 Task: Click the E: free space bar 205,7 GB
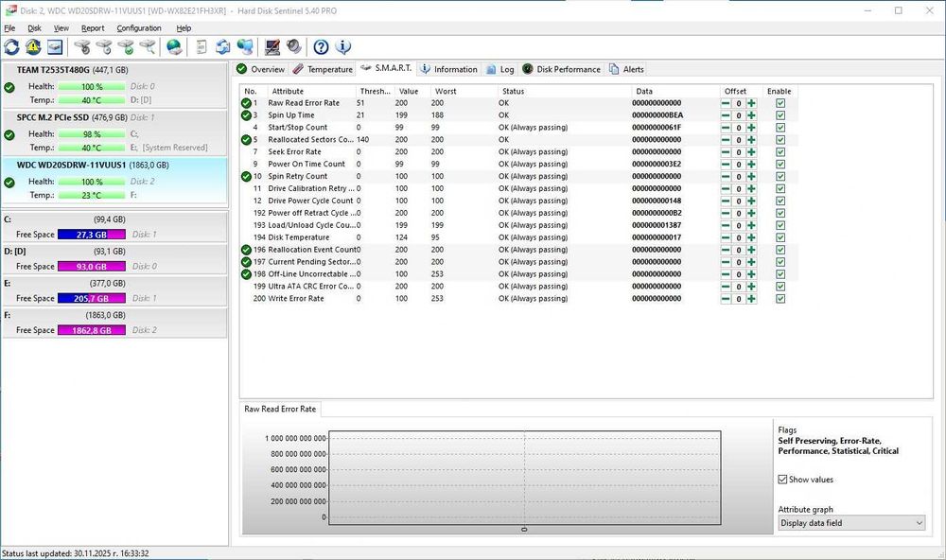pos(92,299)
